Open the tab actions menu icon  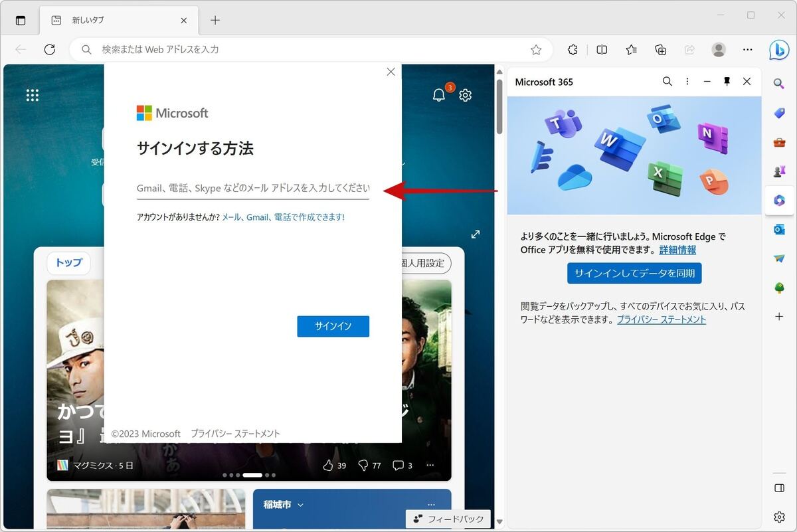tap(21, 21)
